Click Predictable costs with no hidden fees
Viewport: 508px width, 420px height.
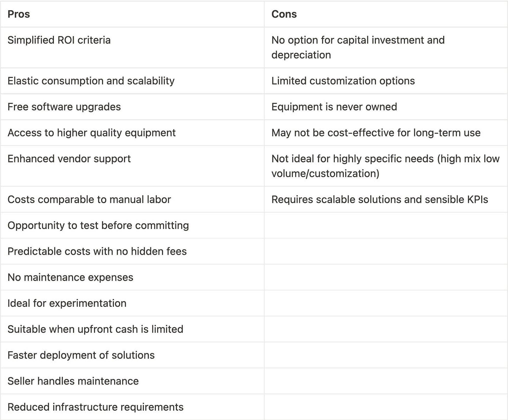97,251
